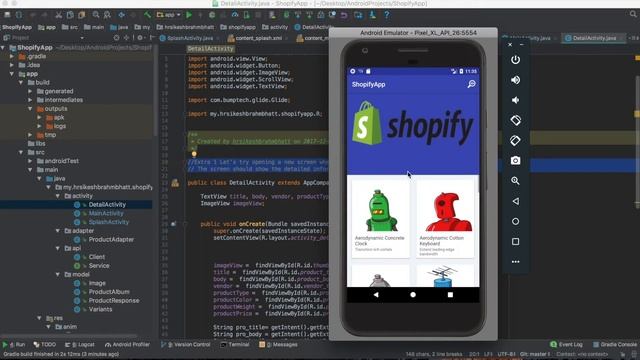
Task: Open Project panel settings gear
Action: click(140, 38)
